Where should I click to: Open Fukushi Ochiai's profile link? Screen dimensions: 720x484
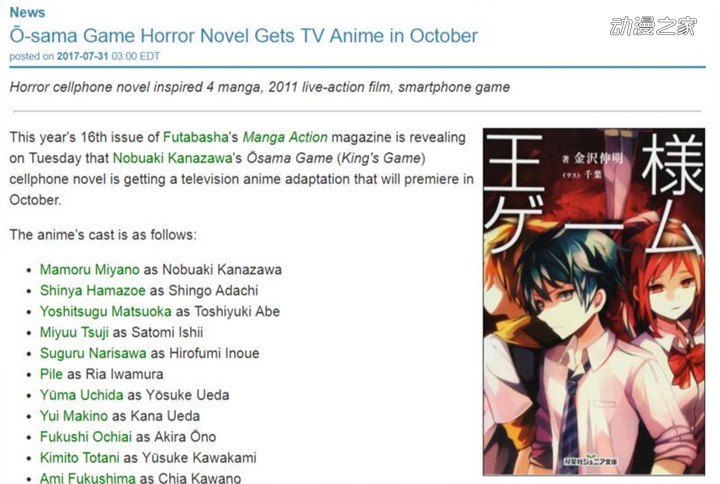(86, 437)
